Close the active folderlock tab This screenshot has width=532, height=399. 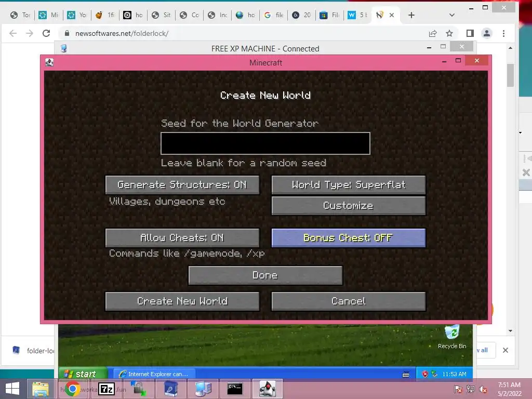[x=392, y=15]
